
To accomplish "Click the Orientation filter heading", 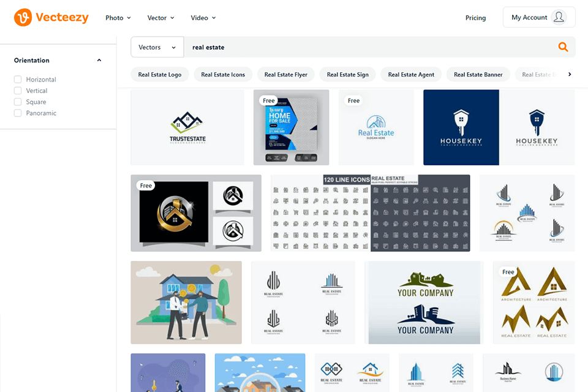I will click(x=31, y=61).
